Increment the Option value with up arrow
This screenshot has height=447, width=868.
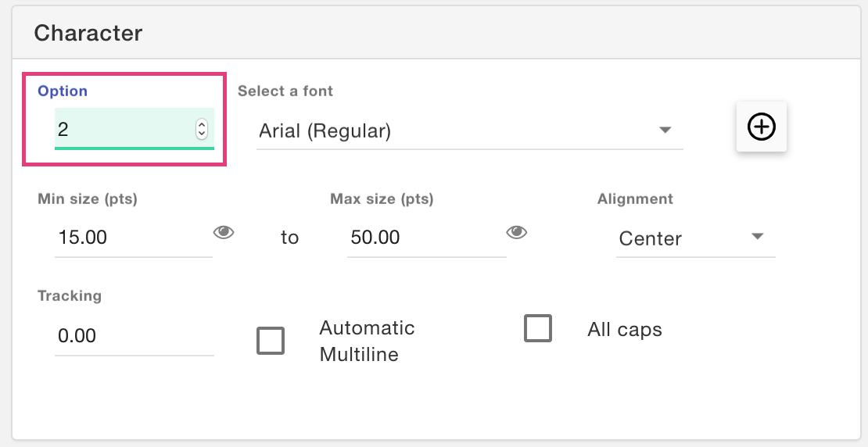pos(202,124)
